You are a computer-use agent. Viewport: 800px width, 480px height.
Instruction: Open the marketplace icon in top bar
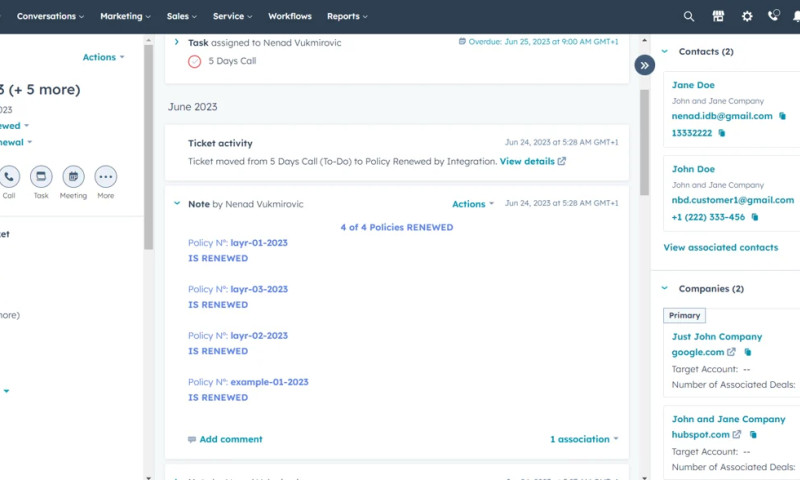[718, 16]
